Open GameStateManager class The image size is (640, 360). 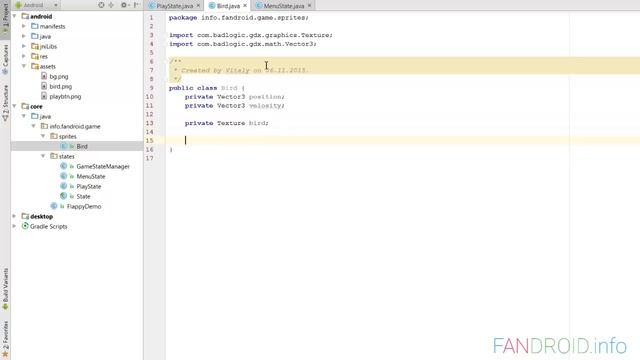coord(103,167)
